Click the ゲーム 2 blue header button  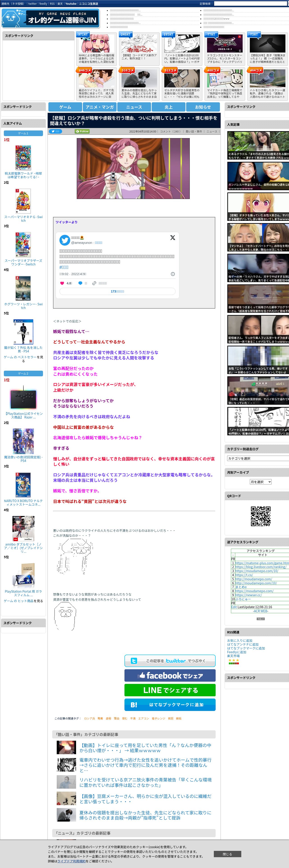[23, 373]
